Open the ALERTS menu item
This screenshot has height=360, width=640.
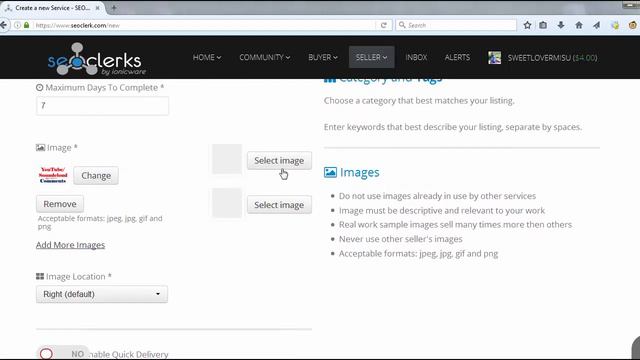coord(457,58)
